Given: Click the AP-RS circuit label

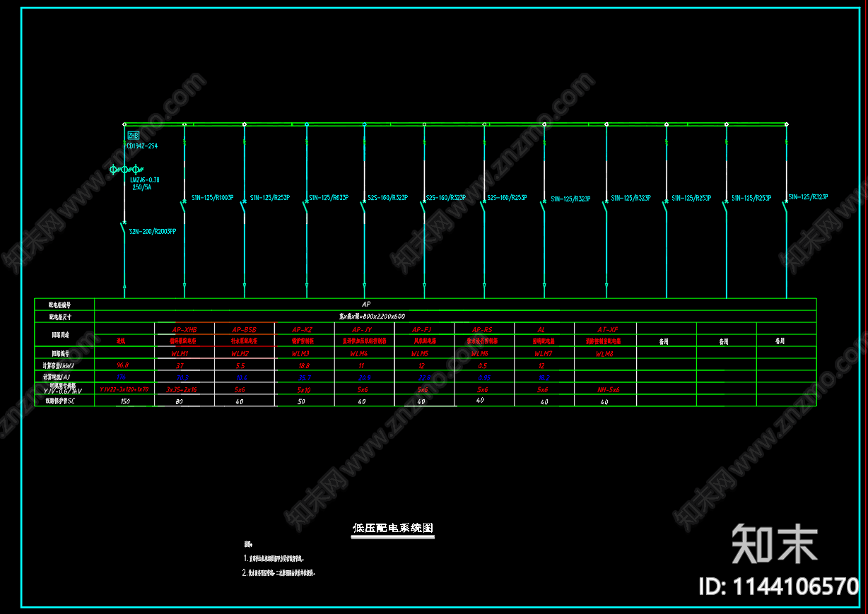Looking at the screenshot, I should 483,329.
